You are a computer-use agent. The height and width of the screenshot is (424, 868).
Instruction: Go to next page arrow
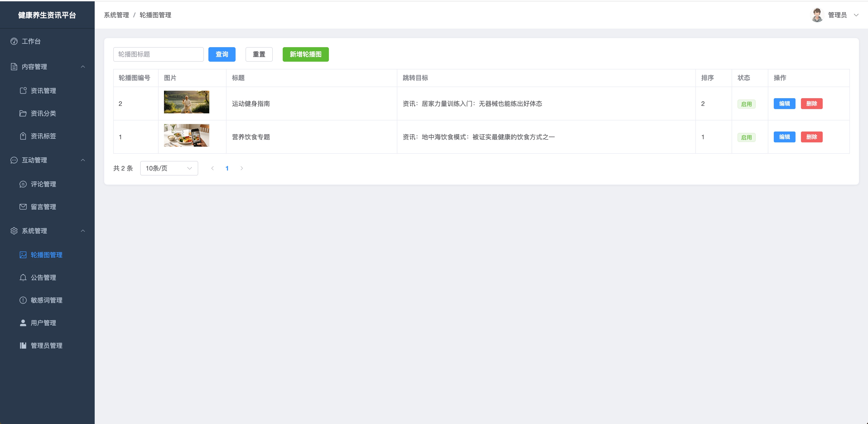(242, 168)
